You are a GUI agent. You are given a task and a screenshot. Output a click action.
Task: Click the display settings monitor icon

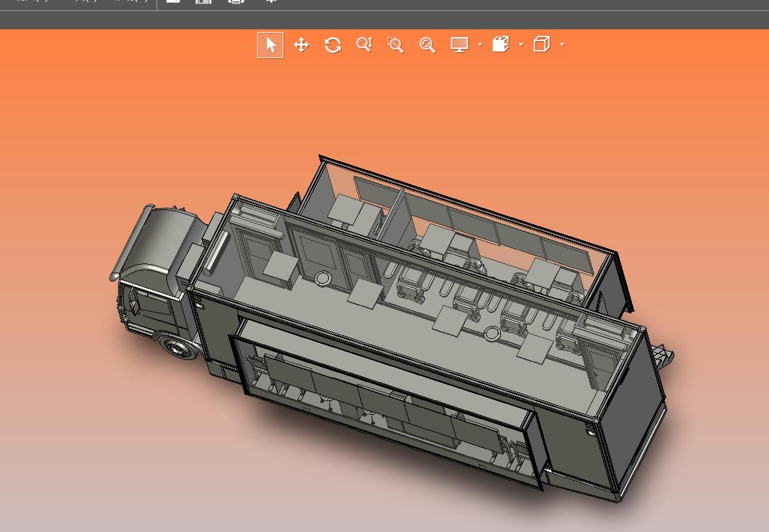[460, 44]
